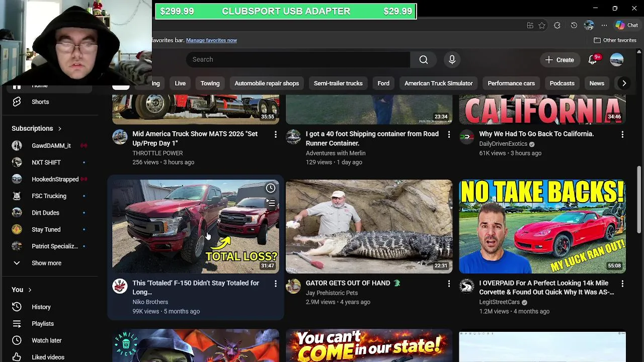Select the Semi-trailer trucks chip
The width and height of the screenshot is (644, 362).
pos(338,83)
